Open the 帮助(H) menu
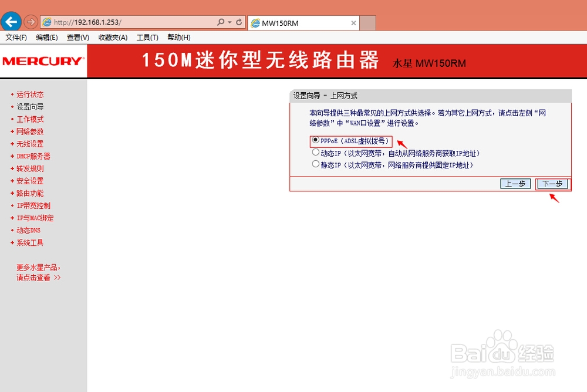The image size is (587, 392). pyautogui.click(x=178, y=38)
